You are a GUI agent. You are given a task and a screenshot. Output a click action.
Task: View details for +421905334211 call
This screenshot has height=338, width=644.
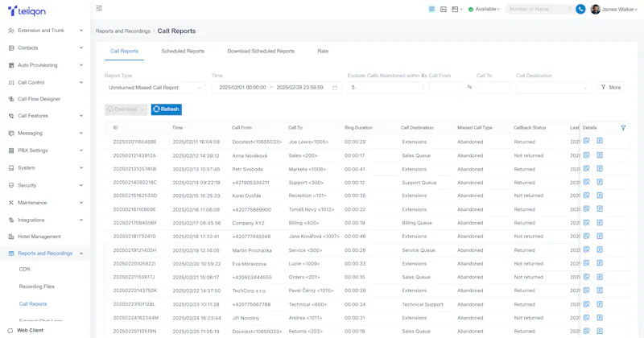[587, 182]
